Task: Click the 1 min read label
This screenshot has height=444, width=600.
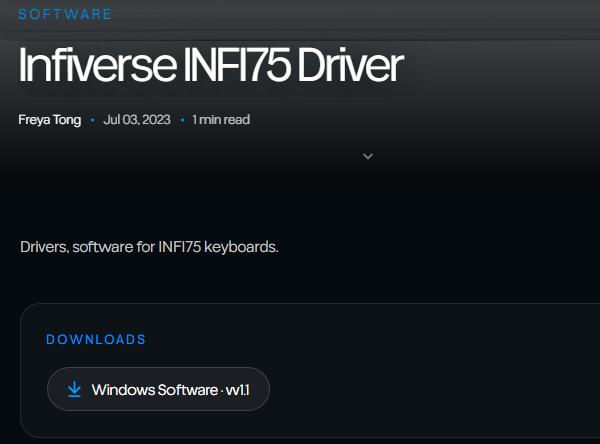Action: point(221,120)
